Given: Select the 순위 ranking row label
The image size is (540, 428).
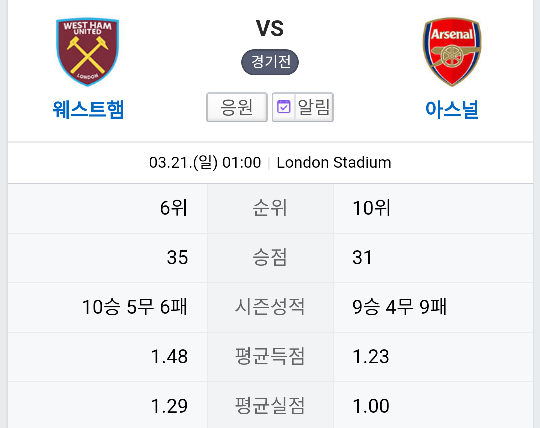Looking at the screenshot, I should [x=270, y=208].
